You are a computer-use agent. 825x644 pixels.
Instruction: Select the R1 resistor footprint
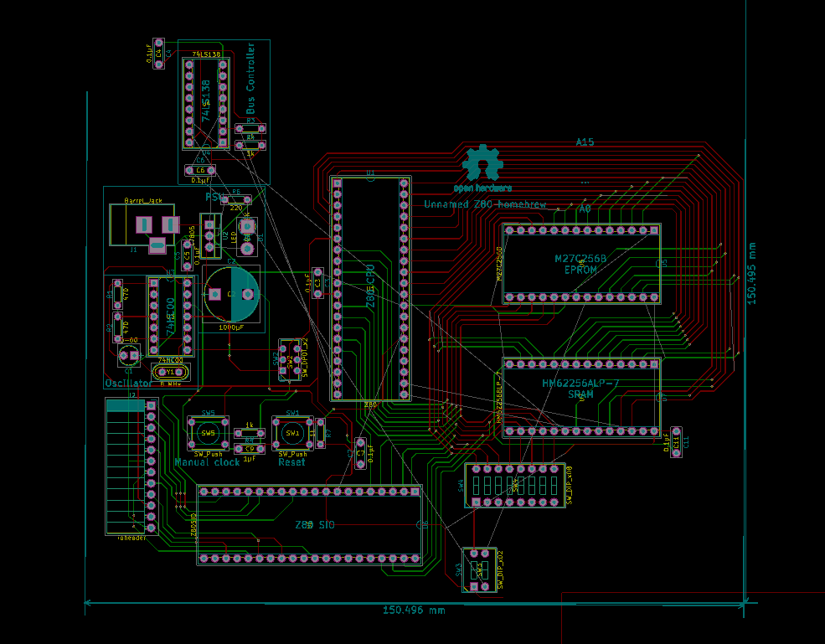point(118,295)
